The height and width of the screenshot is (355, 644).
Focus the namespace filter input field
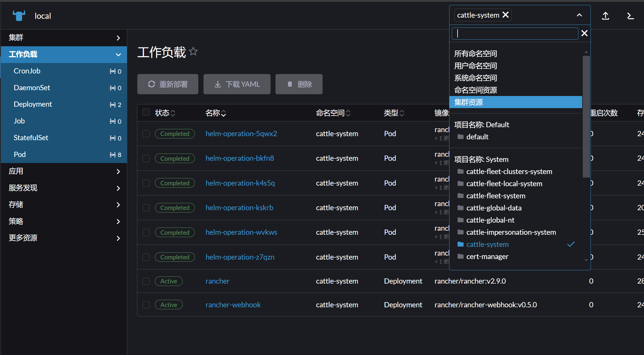(x=515, y=34)
